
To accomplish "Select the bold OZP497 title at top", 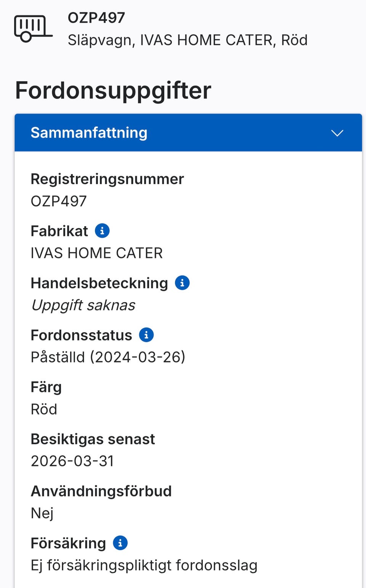I will tap(96, 18).
